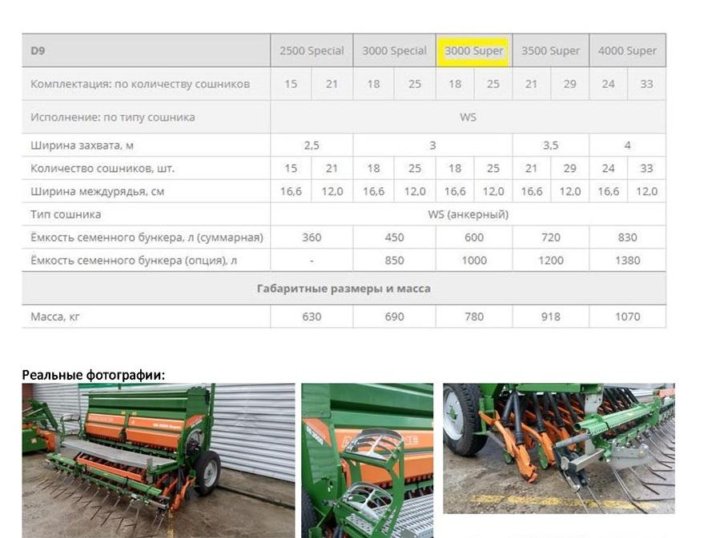Open the third photo showing the coulters
The image size is (720, 538).
click(x=558, y=448)
